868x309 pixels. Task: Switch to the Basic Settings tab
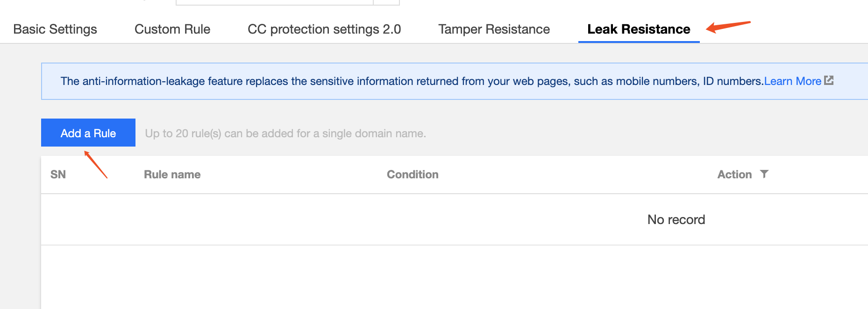click(x=55, y=29)
